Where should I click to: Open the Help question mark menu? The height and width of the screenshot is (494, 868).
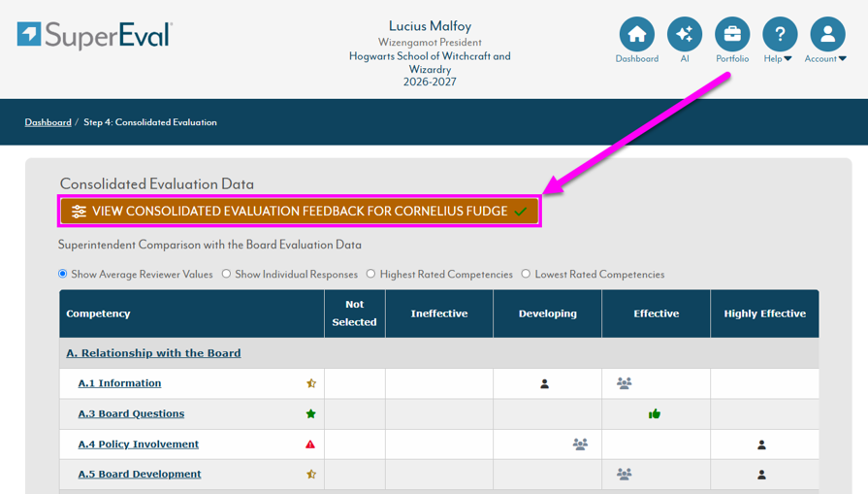(x=780, y=34)
